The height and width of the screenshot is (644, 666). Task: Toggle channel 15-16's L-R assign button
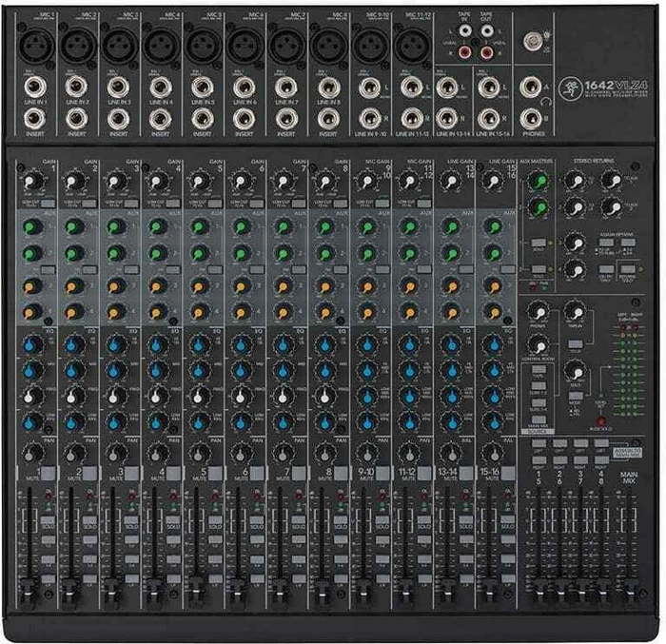507,578
